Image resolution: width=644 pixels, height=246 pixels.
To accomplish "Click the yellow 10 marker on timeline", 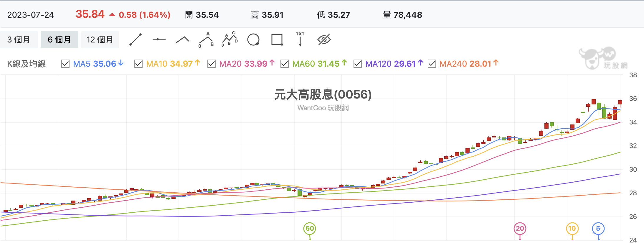I will pyautogui.click(x=572, y=229).
